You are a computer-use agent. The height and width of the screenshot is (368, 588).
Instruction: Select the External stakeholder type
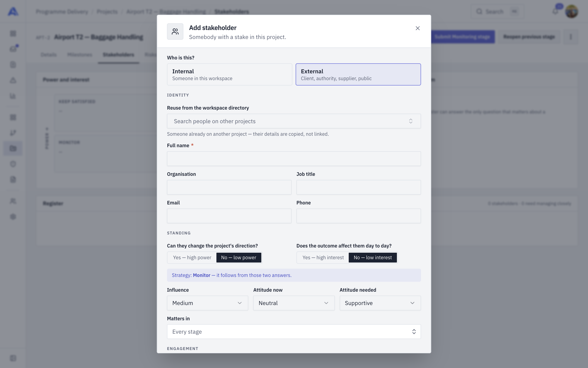click(358, 74)
